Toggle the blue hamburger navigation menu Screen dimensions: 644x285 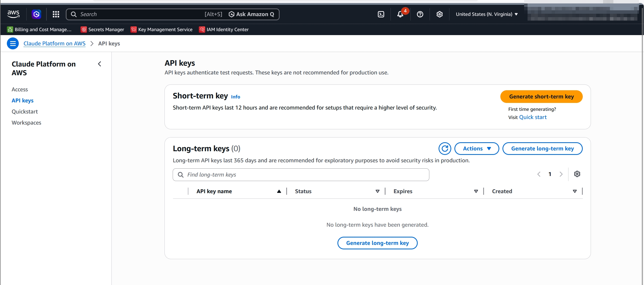pyautogui.click(x=13, y=44)
